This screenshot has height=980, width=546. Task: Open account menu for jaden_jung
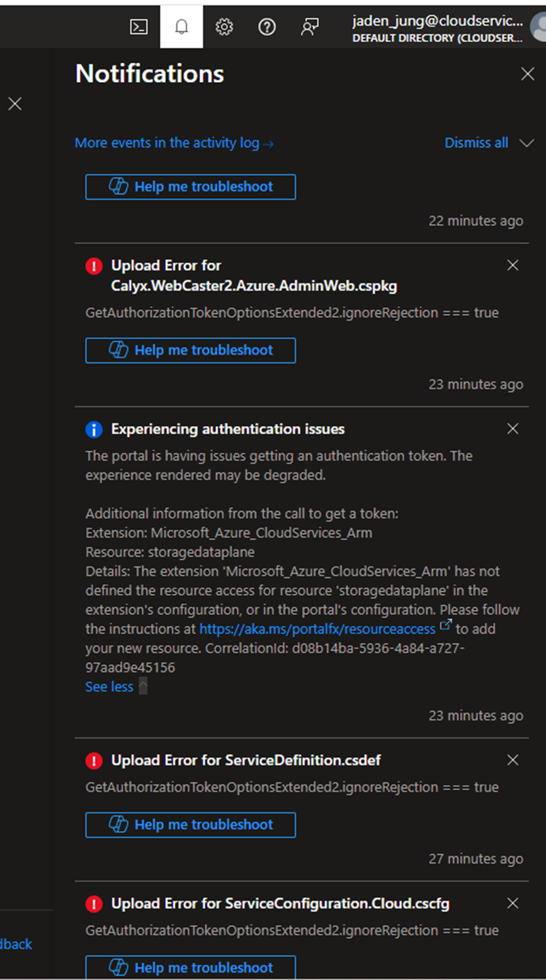448,27
